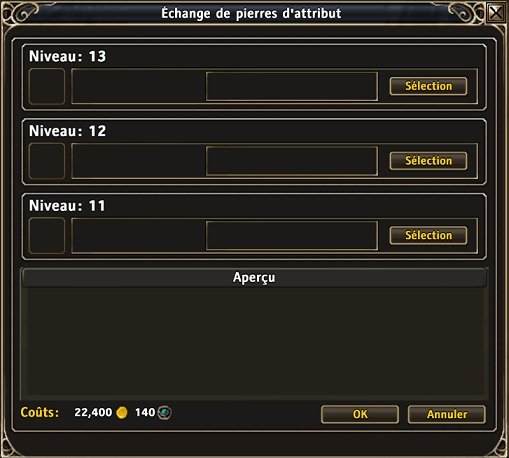
Task: Cancel with the Annuler button
Action: (x=447, y=414)
